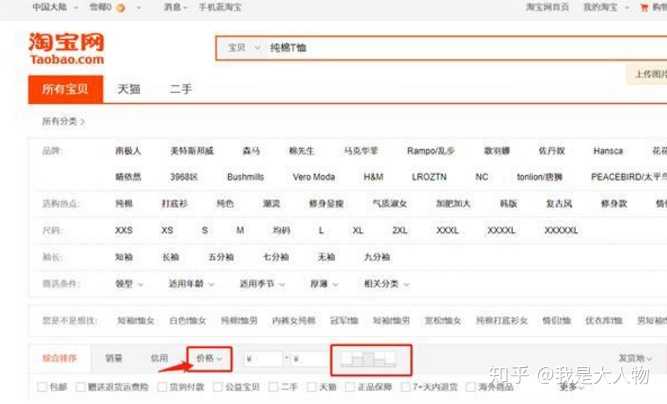The image size is (667, 404).
Task: Filter by brand Bushmills
Action: [245, 177]
